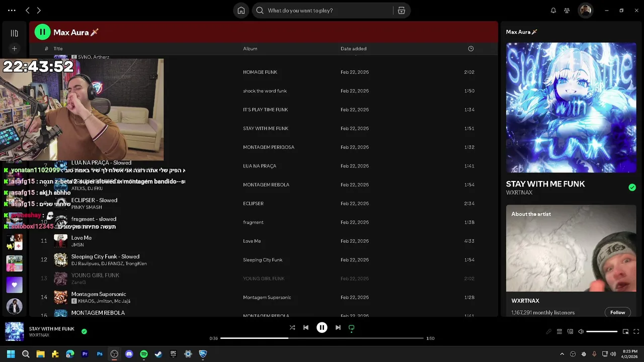The image size is (644, 362).
Task: Open the MONTAGEM PERIGOSA album link
Action: click(269, 147)
